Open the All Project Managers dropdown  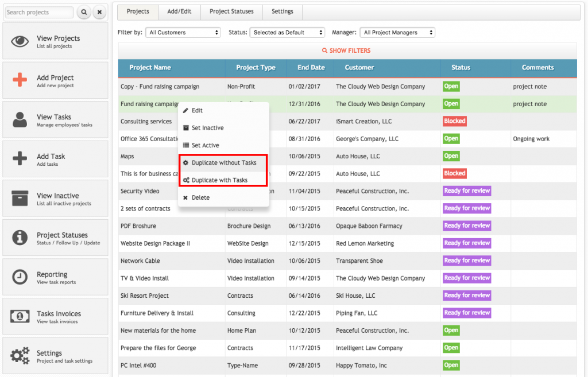[397, 32]
